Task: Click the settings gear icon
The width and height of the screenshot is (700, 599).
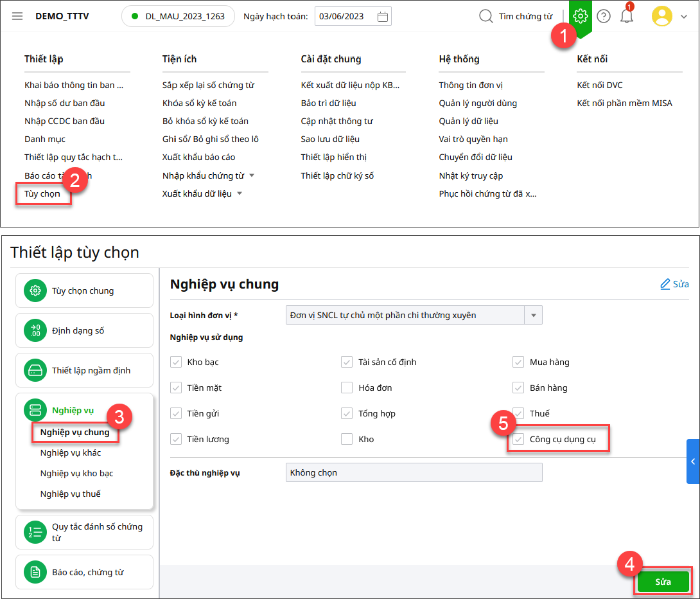Action: click(x=580, y=17)
